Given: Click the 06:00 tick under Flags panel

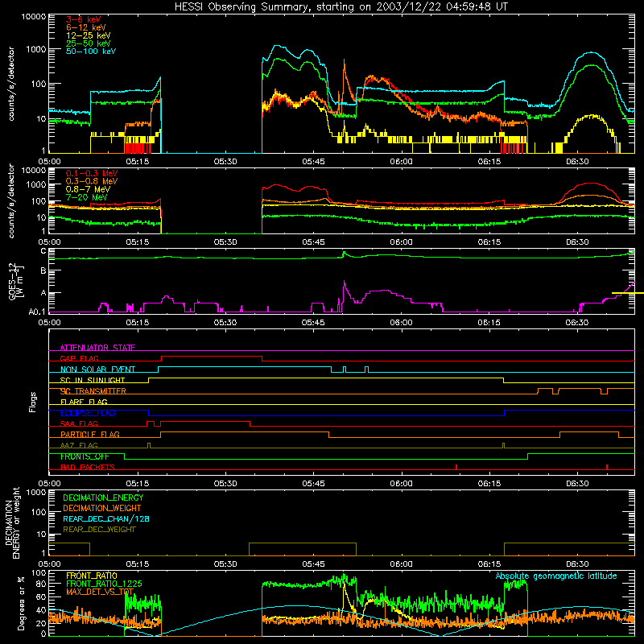Looking at the screenshot, I should (x=401, y=484).
